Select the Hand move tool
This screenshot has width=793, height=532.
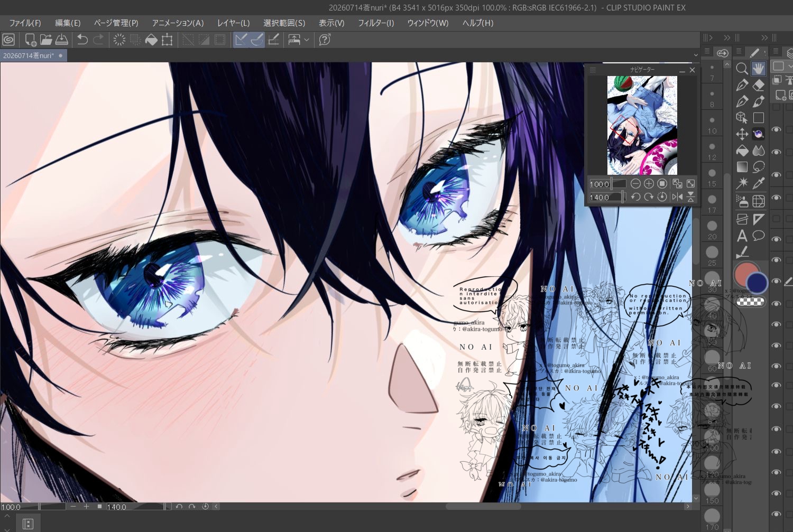tap(759, 68)
